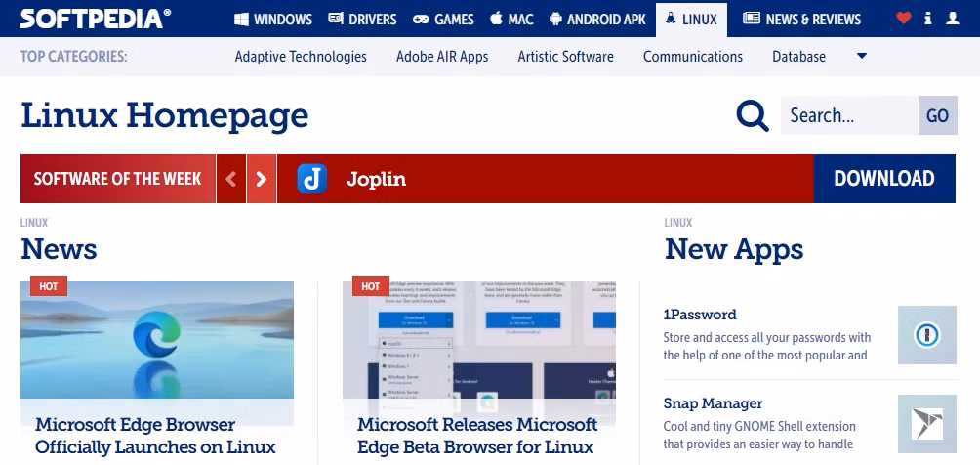Click the Joplin app icon

(312, 179)
